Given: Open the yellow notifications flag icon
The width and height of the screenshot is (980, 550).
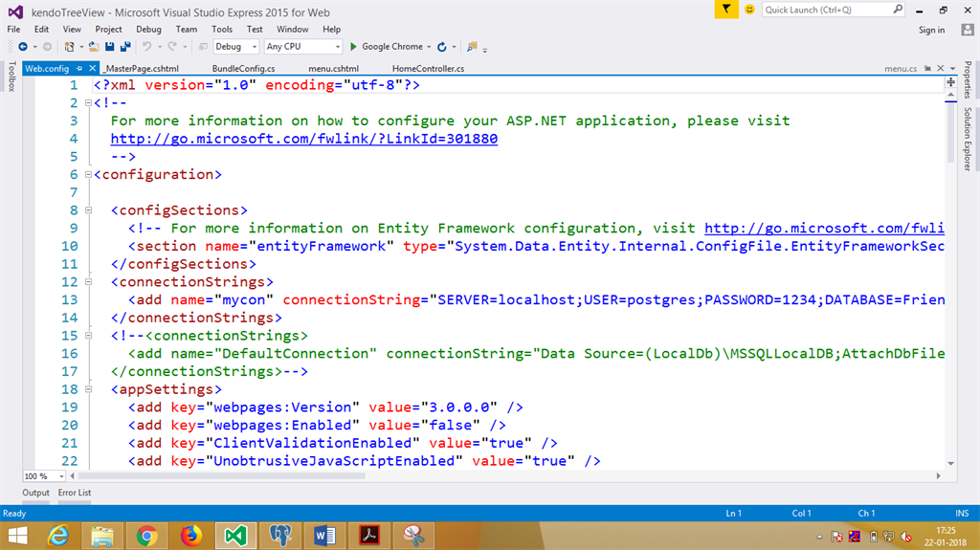Looking at the screenshot, I should coord(727,10).
